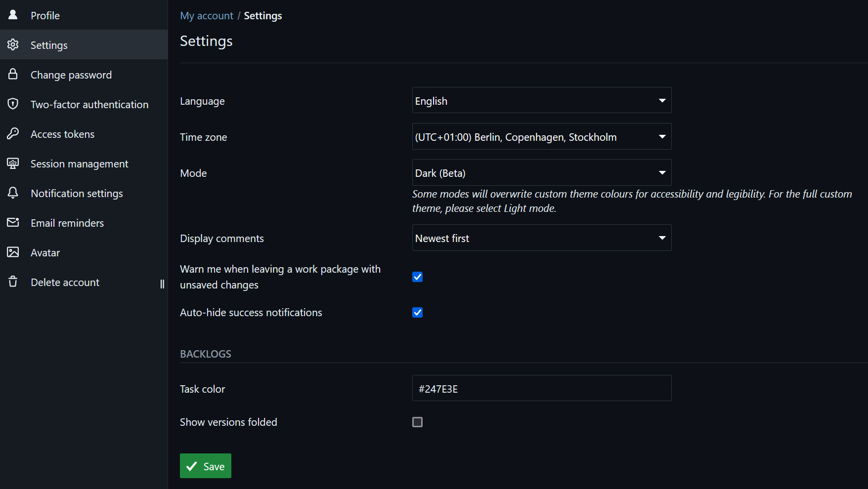Click the envelope icon for Email reminders

(13, 222)
